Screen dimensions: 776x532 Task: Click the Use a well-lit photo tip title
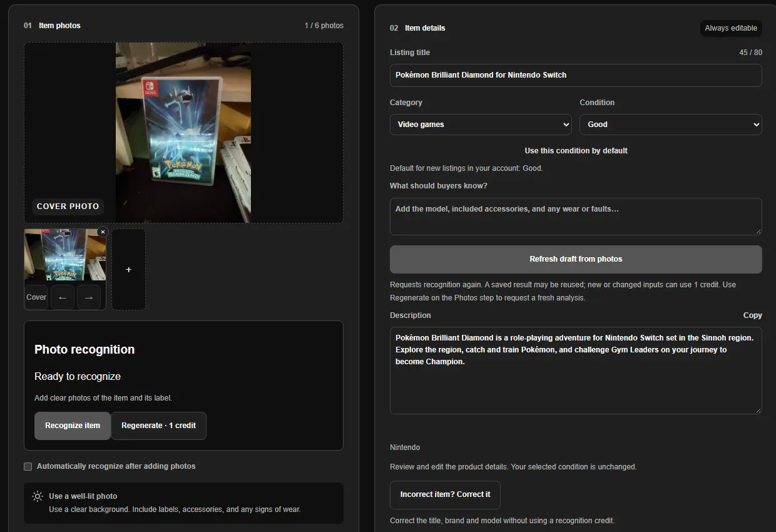(x=83, y=496)
